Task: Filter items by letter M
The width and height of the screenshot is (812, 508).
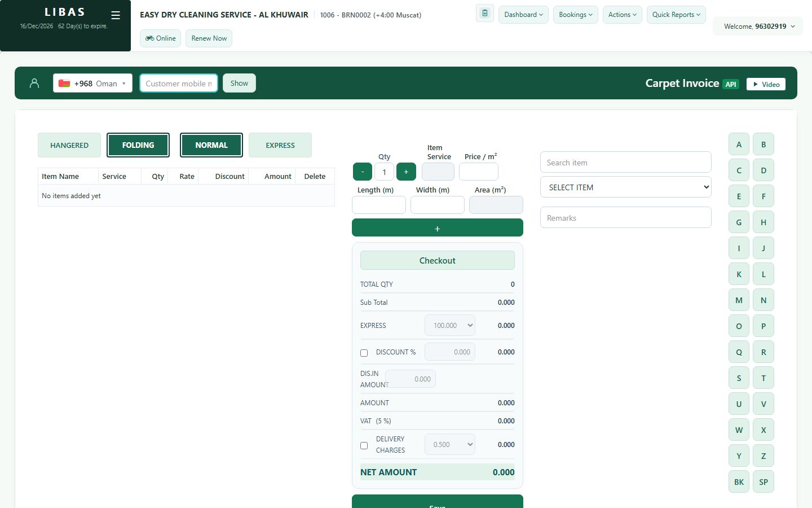Action: click(739, 300)
